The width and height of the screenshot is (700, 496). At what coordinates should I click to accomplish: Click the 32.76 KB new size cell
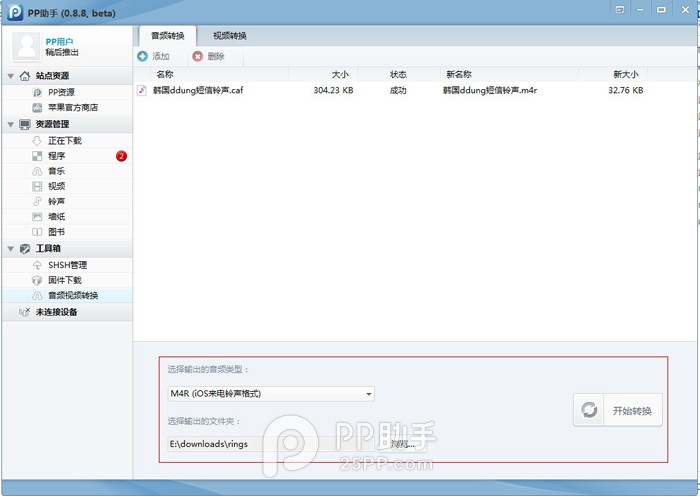625,91
